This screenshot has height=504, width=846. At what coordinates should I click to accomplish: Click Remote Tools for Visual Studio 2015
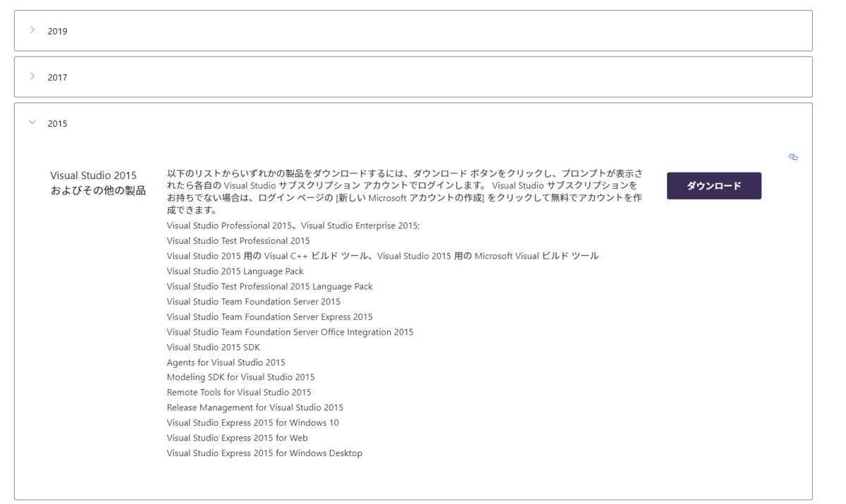click(239, 392)
